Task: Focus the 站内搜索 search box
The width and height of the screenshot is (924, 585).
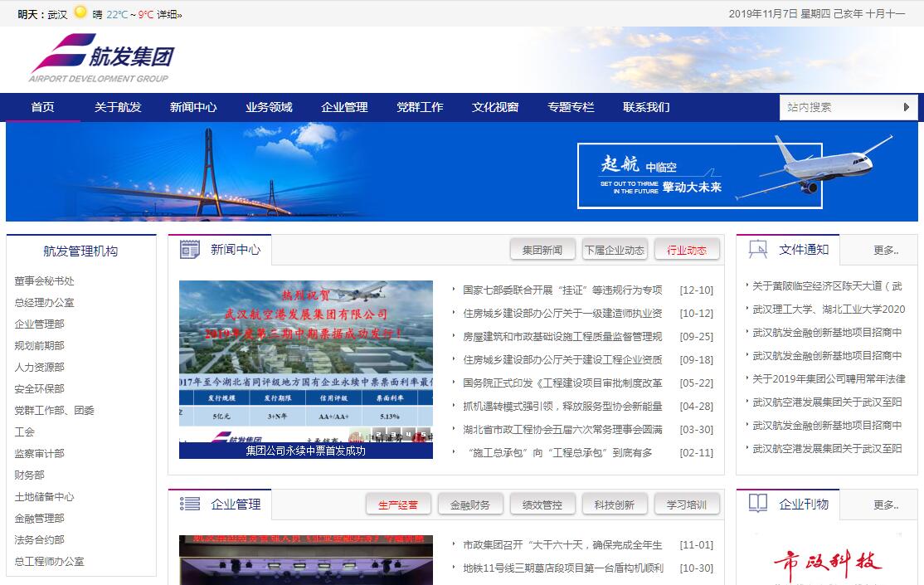Action: 838,107
